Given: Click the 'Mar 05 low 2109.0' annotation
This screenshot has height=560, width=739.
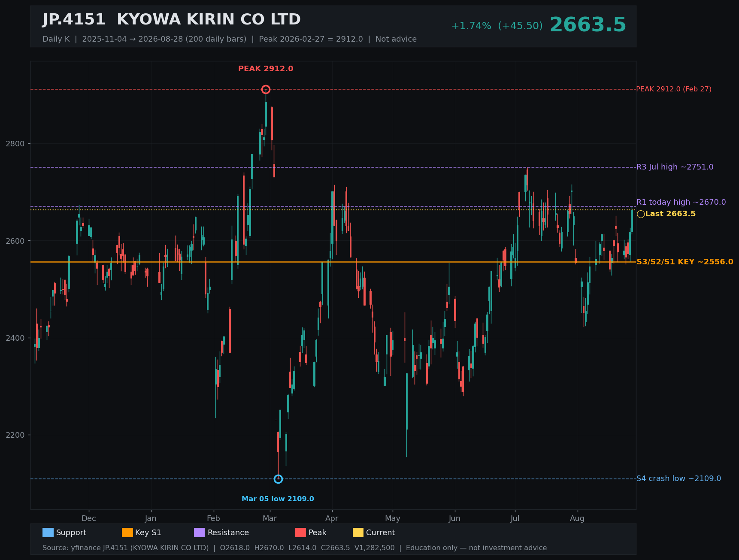Looking at the screenshot, I should [x=278, y=499].
